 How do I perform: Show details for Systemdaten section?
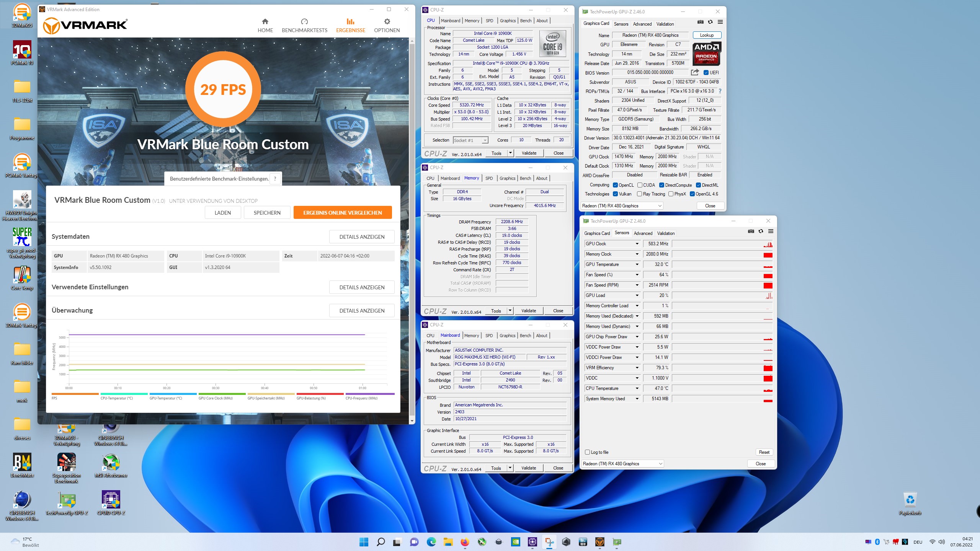click(362, 237)
